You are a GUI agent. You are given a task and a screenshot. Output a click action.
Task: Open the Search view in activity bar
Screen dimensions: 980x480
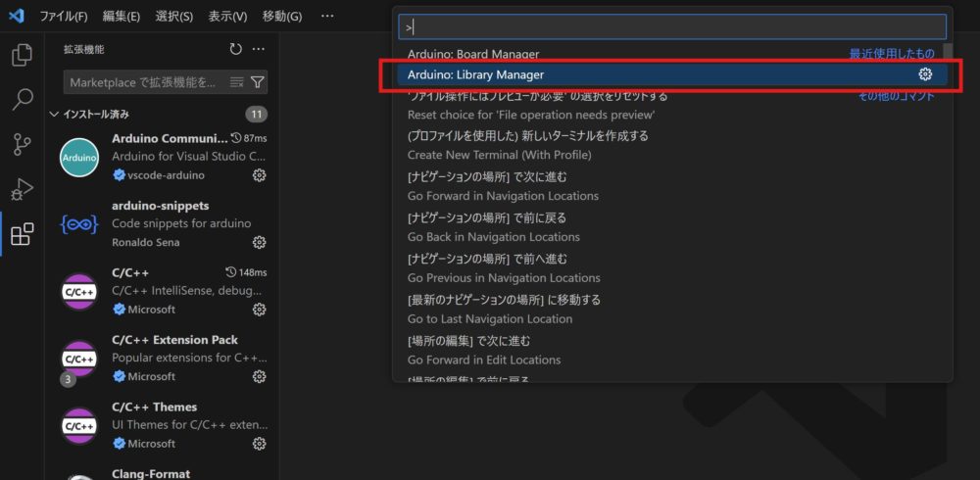click(x=22, y=99)
